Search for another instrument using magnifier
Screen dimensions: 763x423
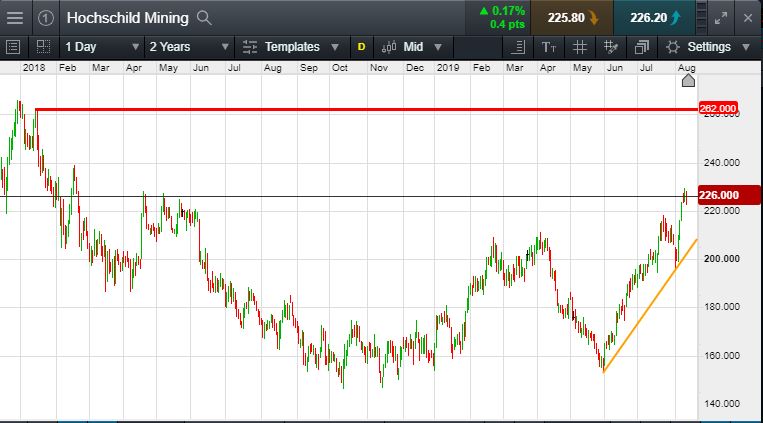204,18
